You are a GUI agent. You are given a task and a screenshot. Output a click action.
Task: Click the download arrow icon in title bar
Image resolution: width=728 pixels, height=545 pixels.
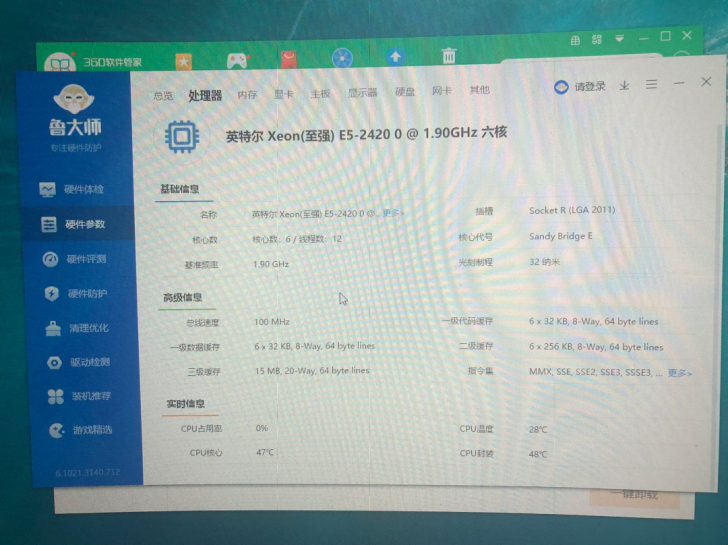tap(624, 85)
